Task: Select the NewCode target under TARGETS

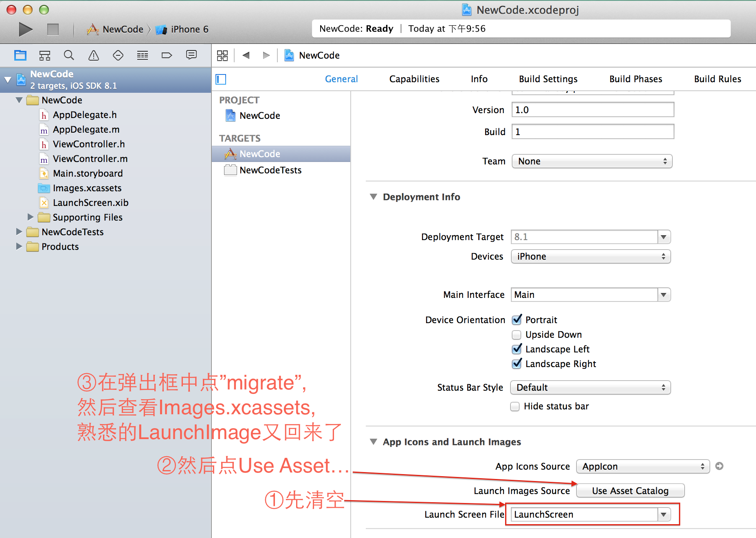Action: pos(281,154)
